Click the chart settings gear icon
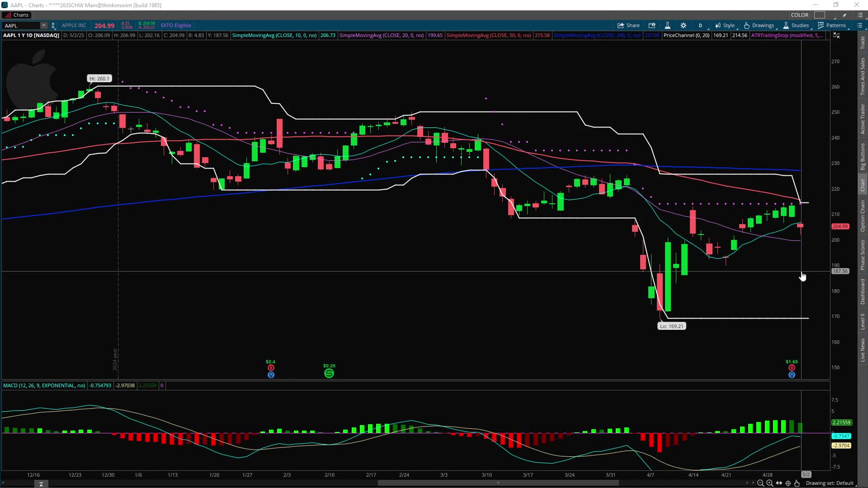Image resolution: width=868 pixels, height=488 pixels. (683, 25)
